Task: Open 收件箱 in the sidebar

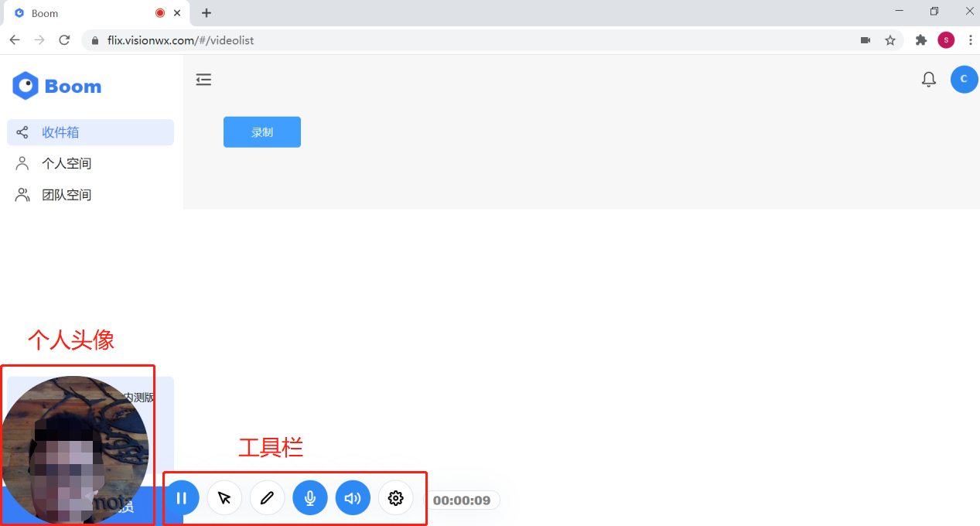Action: pyautogui.click(x=90, y=132)
